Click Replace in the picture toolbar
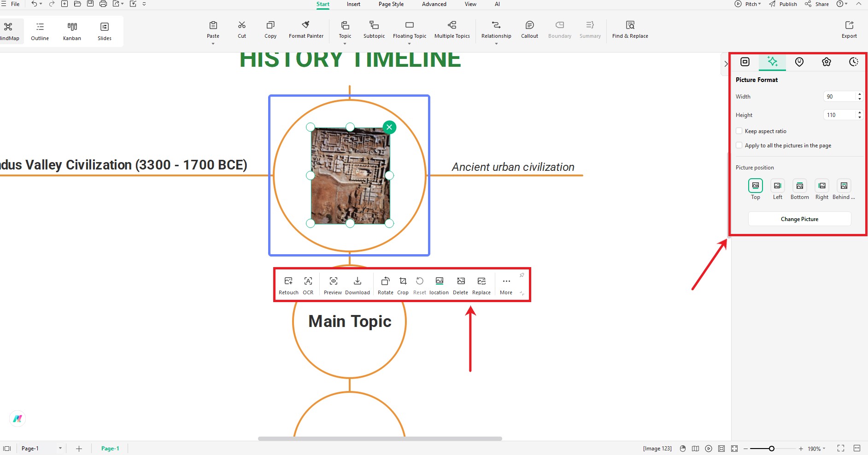 click(481, 286)
